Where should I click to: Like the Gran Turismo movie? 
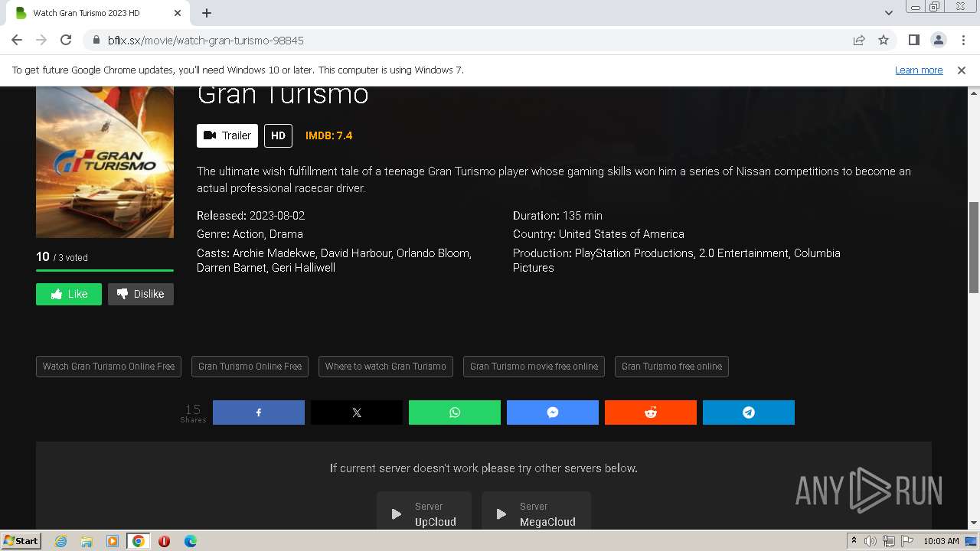click(x=69, y=294)
